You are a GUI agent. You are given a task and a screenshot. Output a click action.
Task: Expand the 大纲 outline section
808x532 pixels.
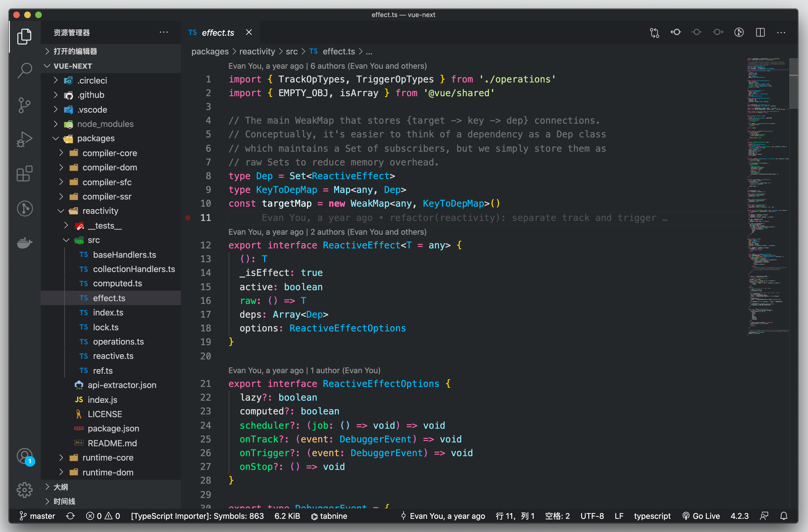[61, 487]
